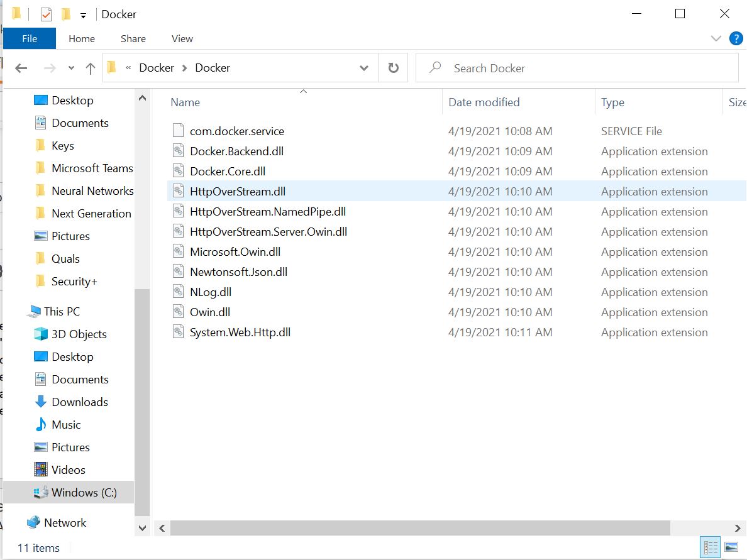Sort by the Name column header
The image size is (747, 560).
(185, 102)
